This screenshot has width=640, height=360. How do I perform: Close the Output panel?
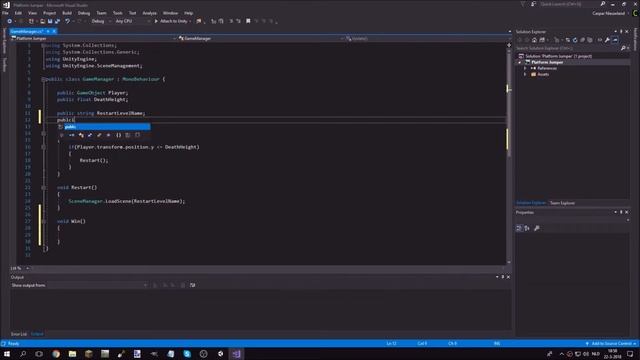(x=508, y=277)
